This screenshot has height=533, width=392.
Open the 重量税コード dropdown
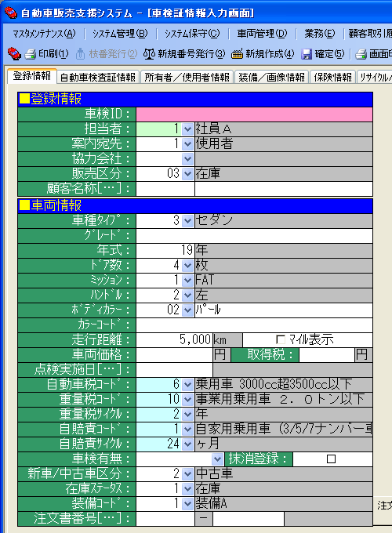pyautogui.click(x=187, y=399)
